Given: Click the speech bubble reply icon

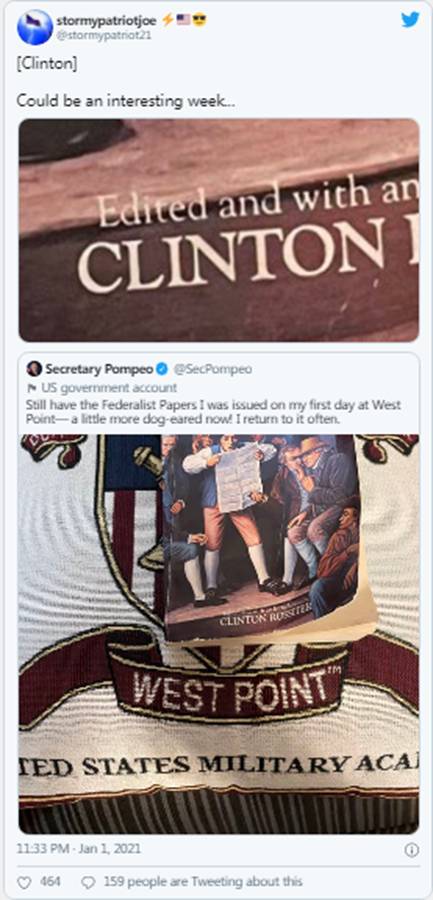Looking at the screenshot, I should (x=88, y=882).
